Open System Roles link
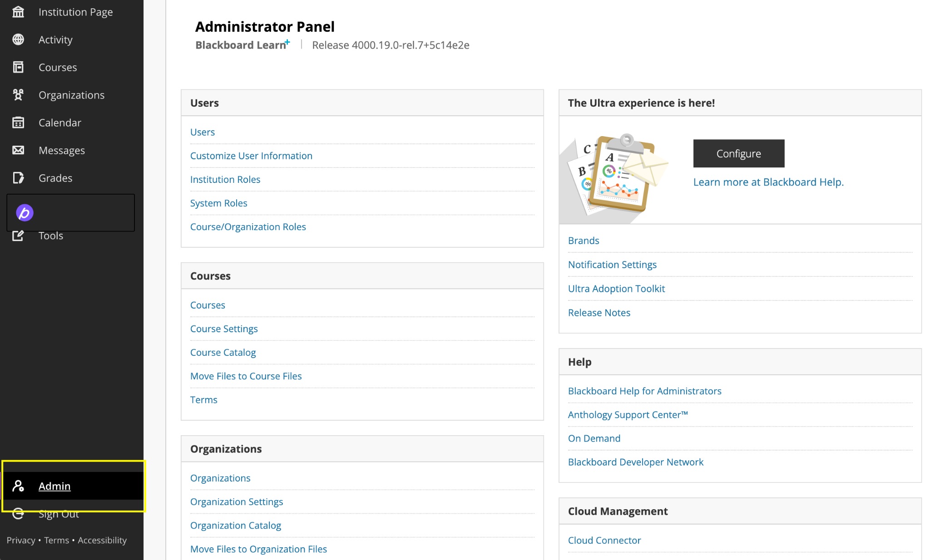This screenshot has width=930, height=560. point(219,203)
